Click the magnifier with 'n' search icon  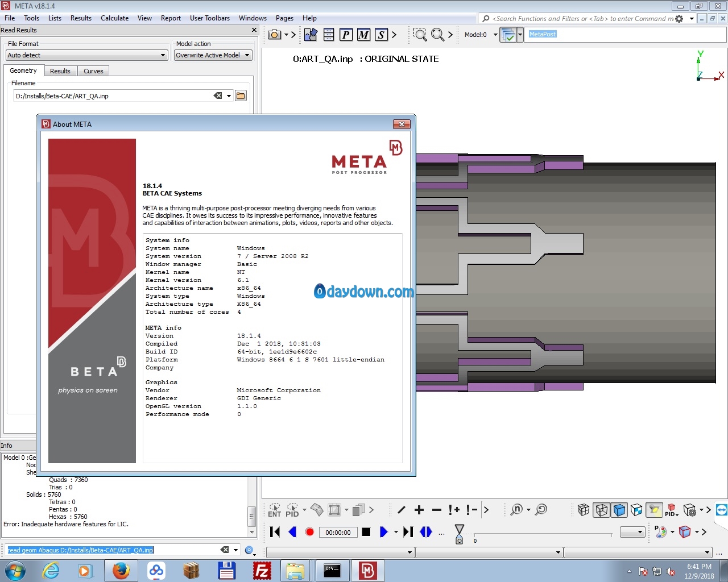(516, 510)
